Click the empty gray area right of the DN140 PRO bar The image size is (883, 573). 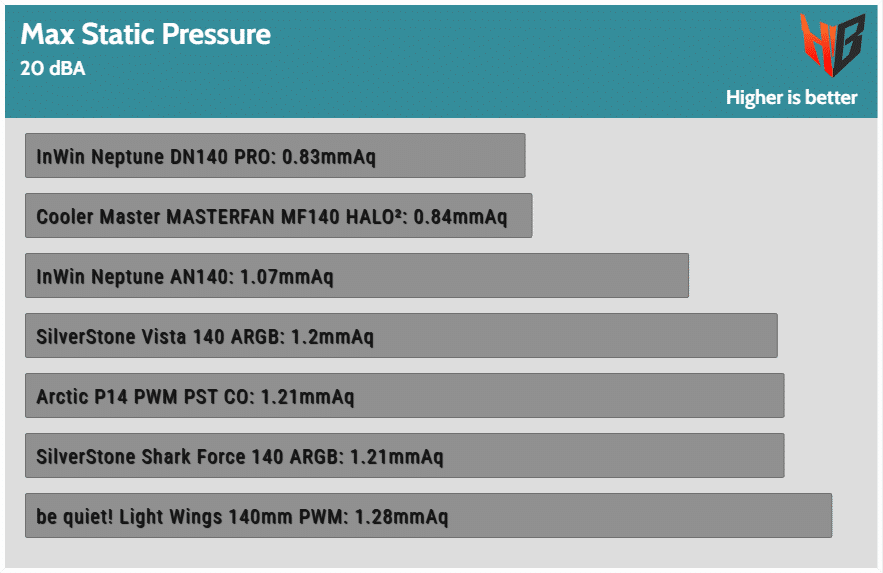(x=700, y=156)
